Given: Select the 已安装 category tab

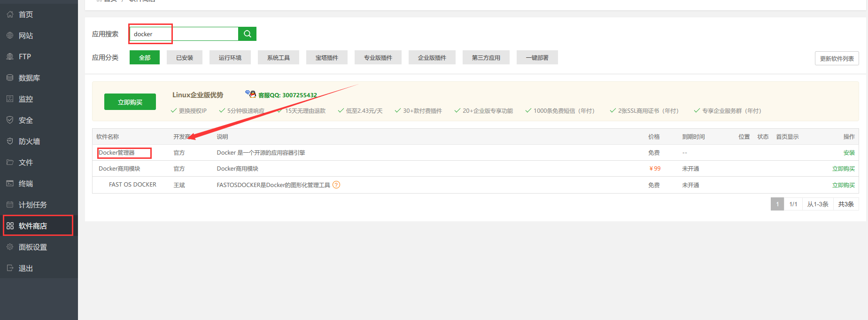Looking at the screenshot, I should [x=185, y=57].
